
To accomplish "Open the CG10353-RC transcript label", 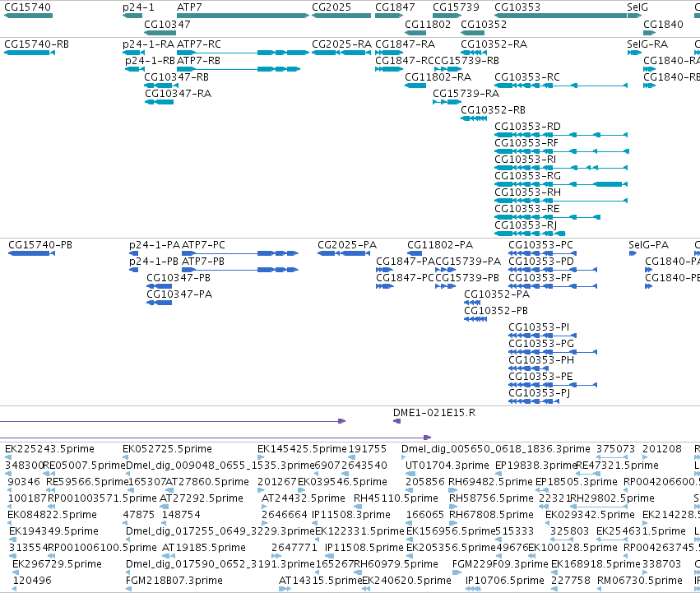I will (526, 77).
